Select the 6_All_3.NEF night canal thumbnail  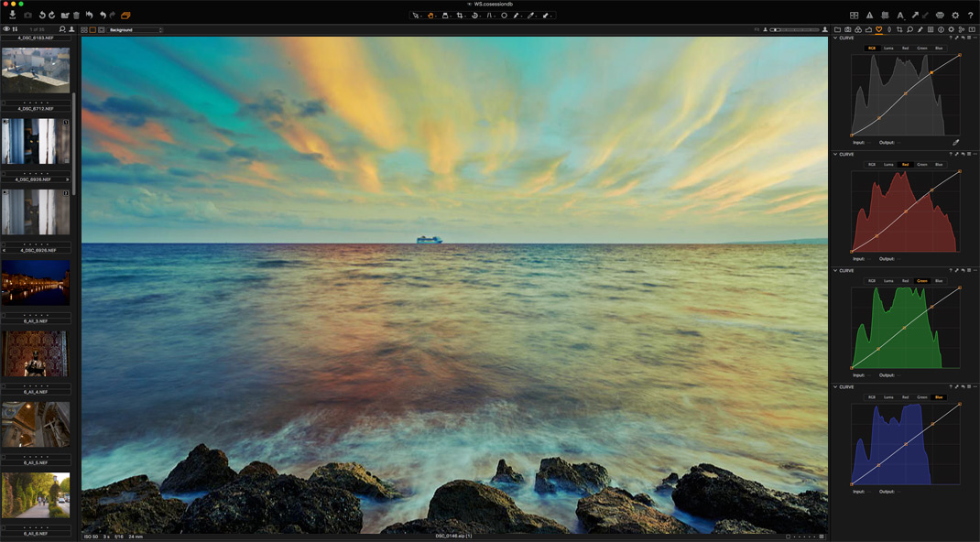click(36, 283)
